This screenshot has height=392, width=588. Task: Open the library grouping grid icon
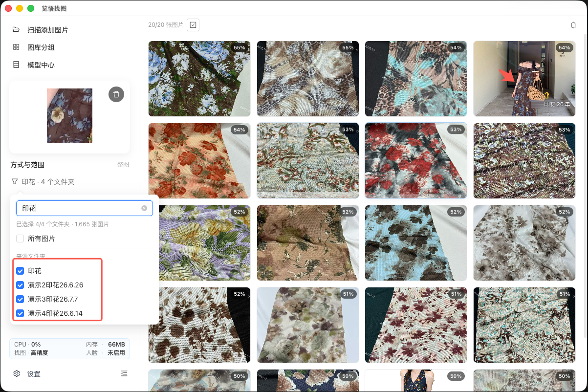point(16,47)
